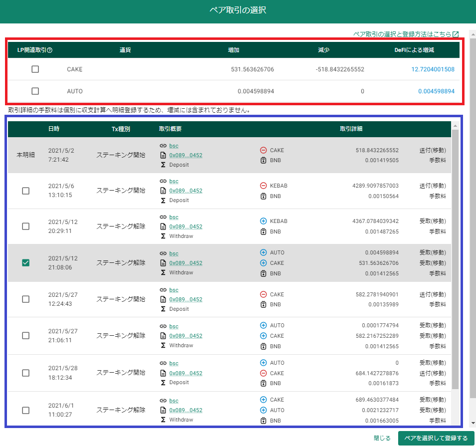476x448 pixels.
Task: Click document icon in 2021/5/2 row
Action: 163,155
